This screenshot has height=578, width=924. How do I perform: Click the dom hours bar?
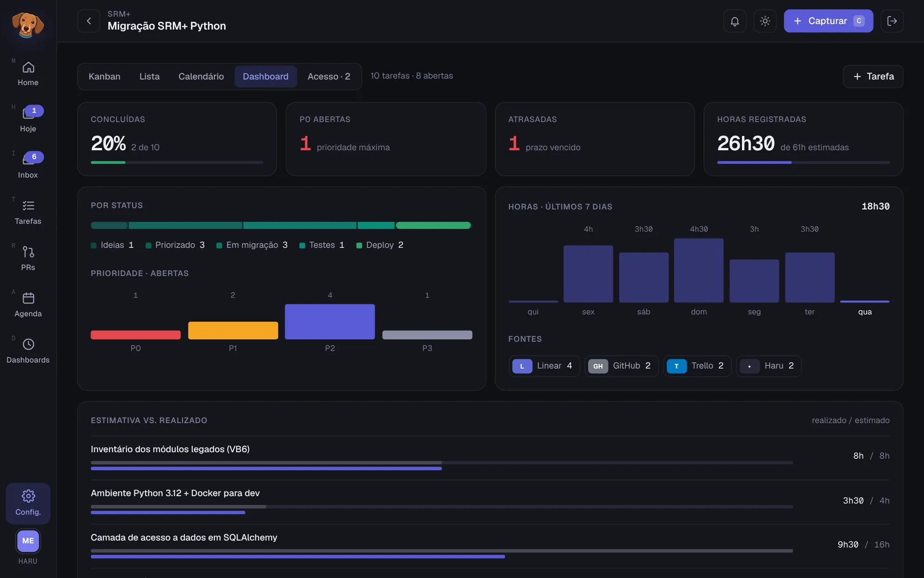[699, 271]
